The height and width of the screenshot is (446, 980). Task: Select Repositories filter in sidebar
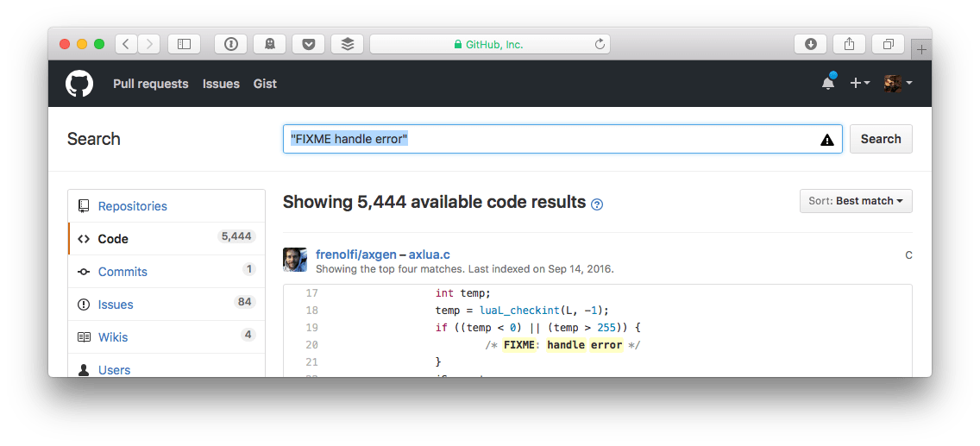pyautogui.click(x=166, y=206)
